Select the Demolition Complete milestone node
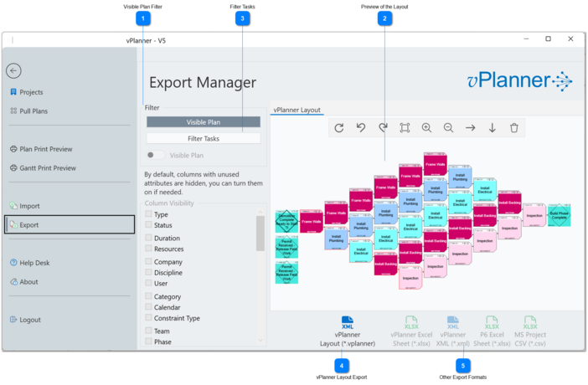Image resolution: width=588 pixels, height=385 pixels. point(286,221)
